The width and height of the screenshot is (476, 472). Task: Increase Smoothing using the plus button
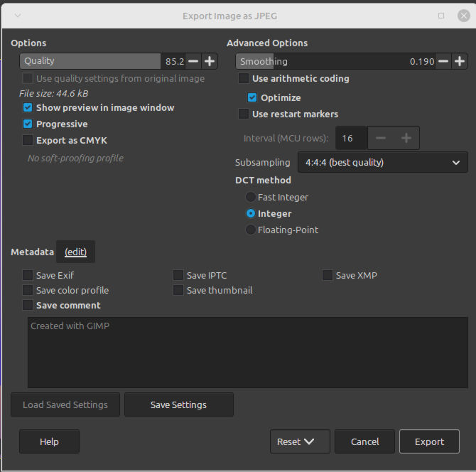click(x=460, y=62)
